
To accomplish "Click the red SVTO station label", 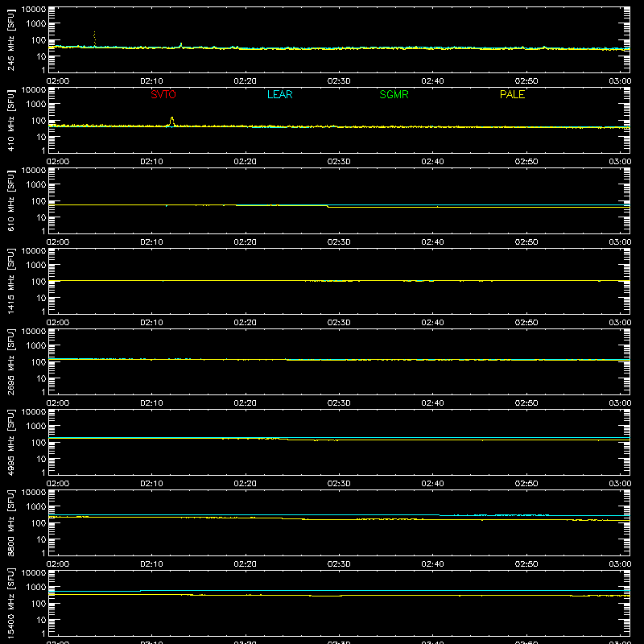I will tap(163, 94).
